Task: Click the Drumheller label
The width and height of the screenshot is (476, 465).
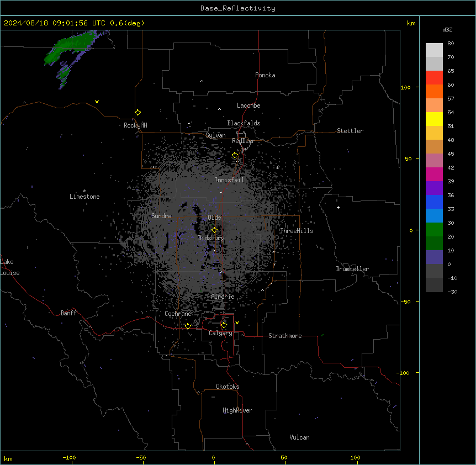Action: click(352, 269)
